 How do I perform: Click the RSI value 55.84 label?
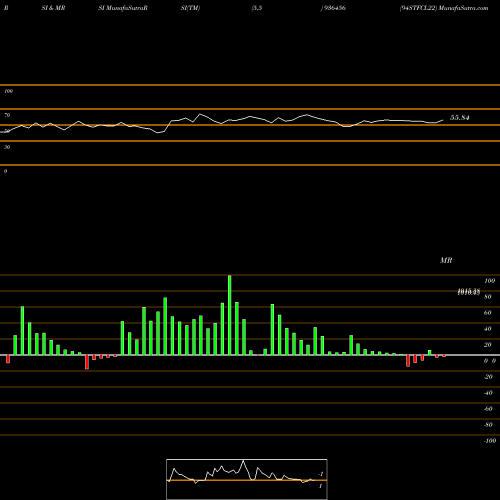(x=460, y=118)
